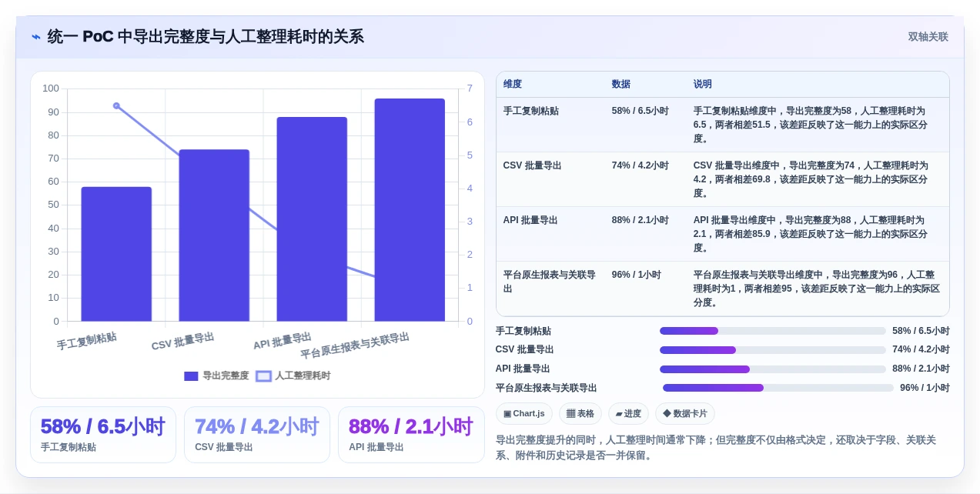Click description mentioning 两者相差95

pos(816,289)
